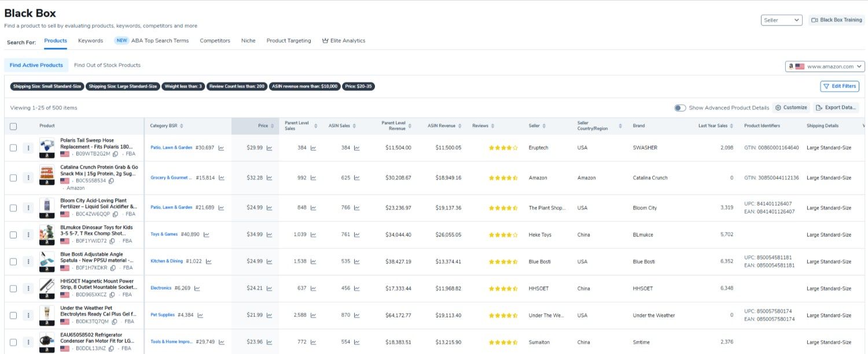Check the Bloom City Acid-Loving Plant row
The image size is (868, 354).
click(13, 207)
